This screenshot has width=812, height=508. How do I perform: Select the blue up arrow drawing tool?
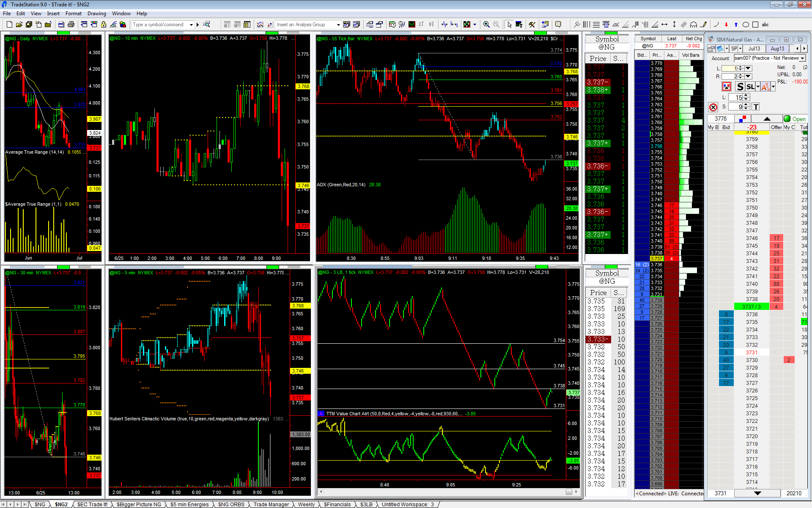click(736, 25)
